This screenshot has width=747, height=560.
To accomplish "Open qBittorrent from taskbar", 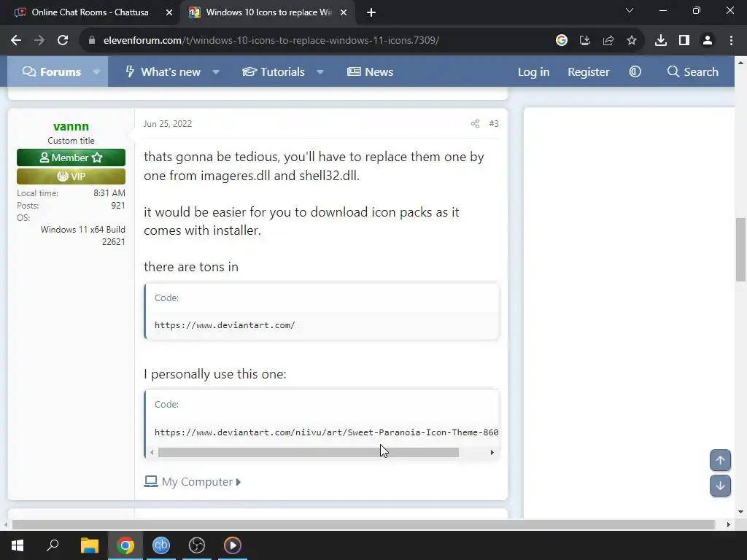I will (x=161, y=545).
